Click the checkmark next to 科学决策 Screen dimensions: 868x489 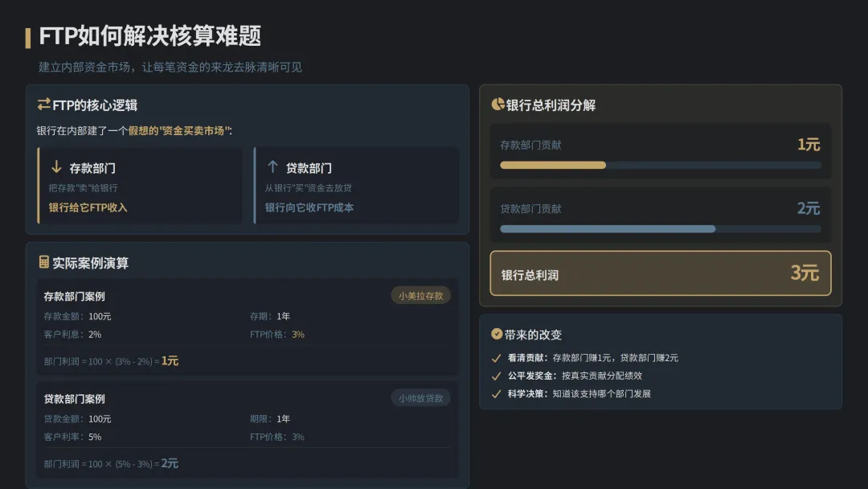[496, 394]
